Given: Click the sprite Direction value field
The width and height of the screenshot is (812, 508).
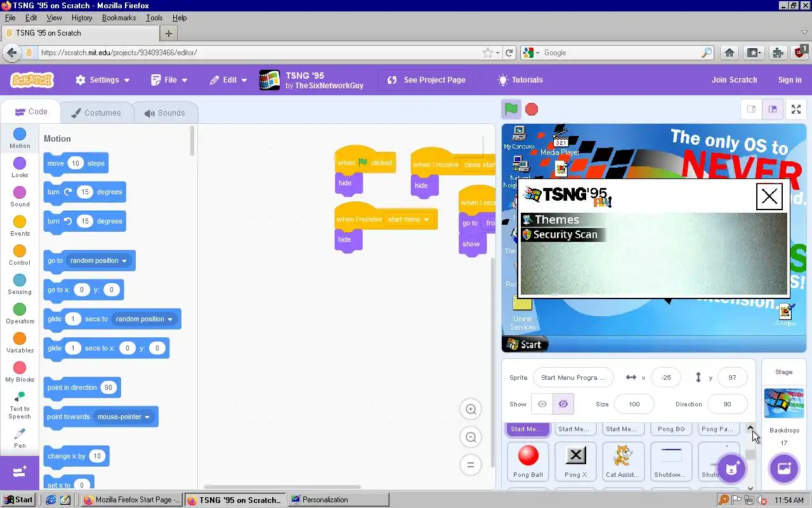Looking at the screenshot, I should click(x=726, y=404).
